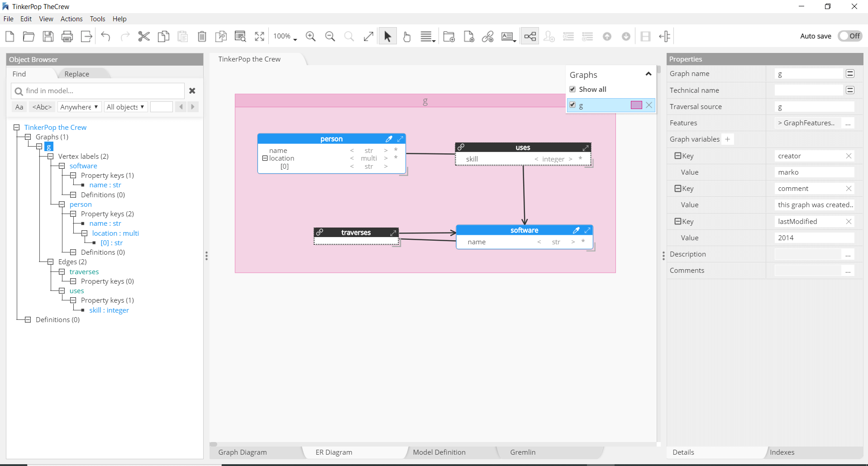Collapse Vertex labels (2) tree node
This screenshot has width=868, height=466.
(51, 156)
